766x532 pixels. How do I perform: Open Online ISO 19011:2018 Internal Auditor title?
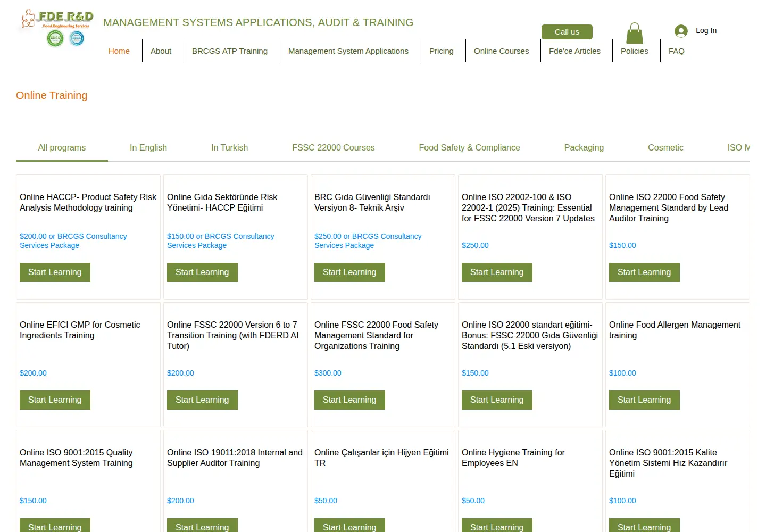(x=235, y=458)
